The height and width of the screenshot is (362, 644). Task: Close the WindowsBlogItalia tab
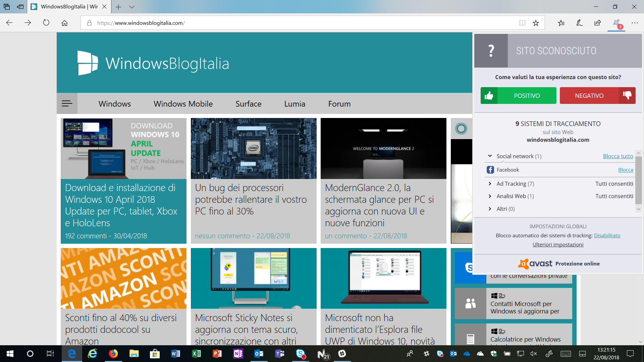pos(104,7)
